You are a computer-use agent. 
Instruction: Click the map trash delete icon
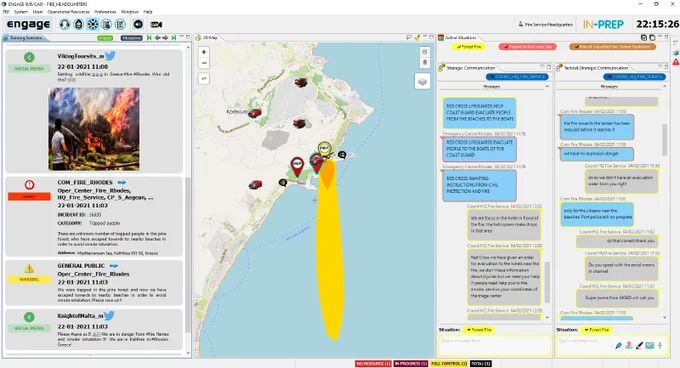coord(425,62)
